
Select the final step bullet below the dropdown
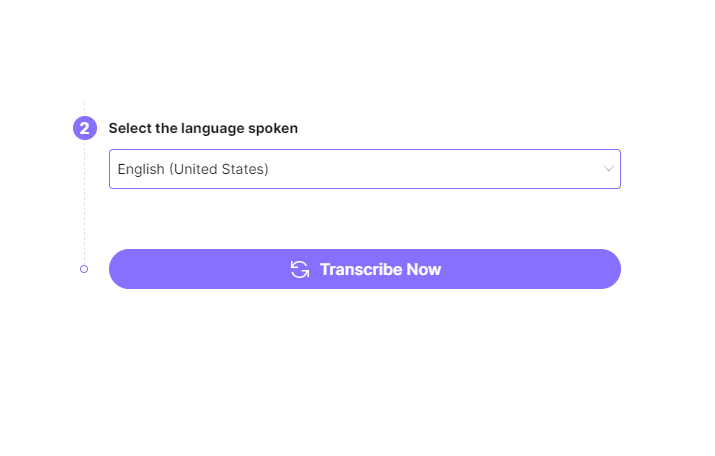(84, 269)
